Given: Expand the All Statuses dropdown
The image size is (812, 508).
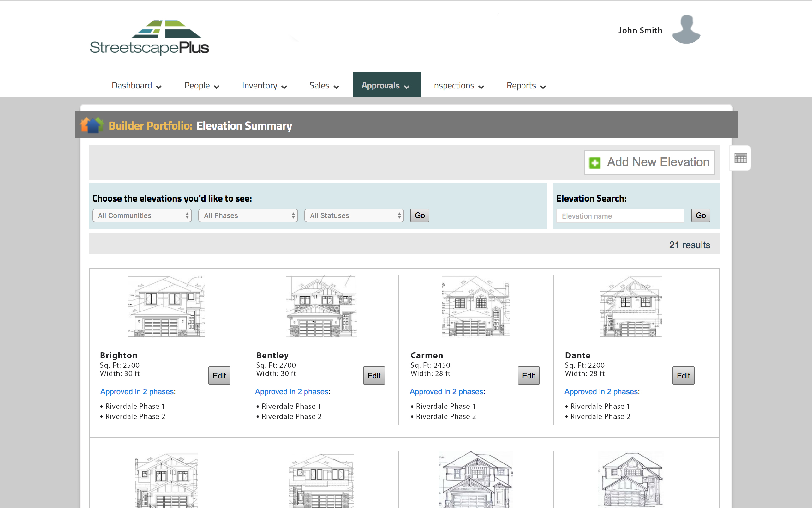Looking at the screenshot, I should tap(354, 215).
